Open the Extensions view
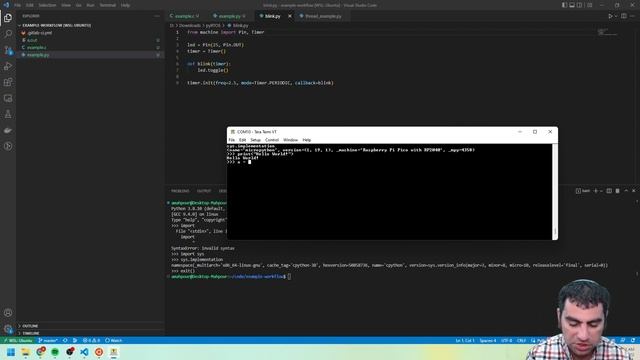This screenshot has height=360, width=640. 8,82
